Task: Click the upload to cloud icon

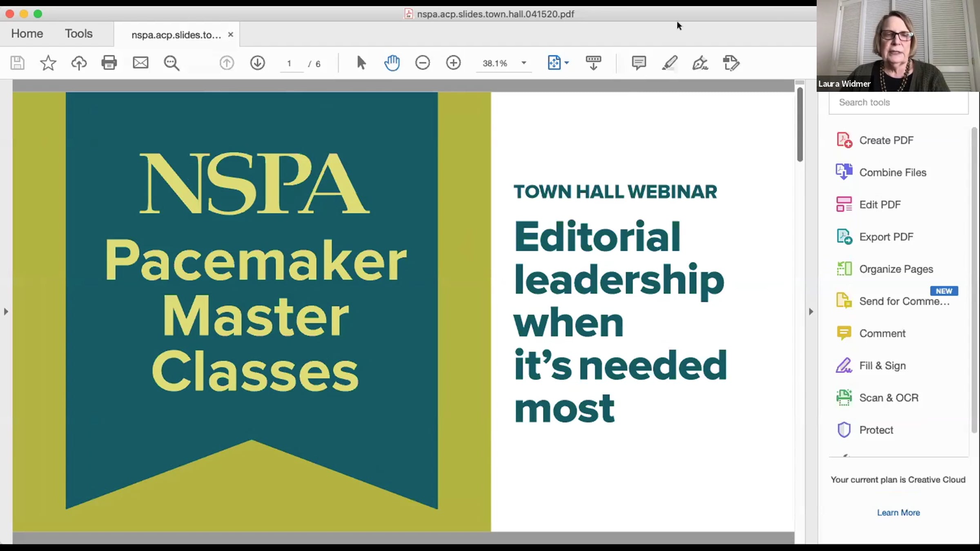Action: click(79, 63)
